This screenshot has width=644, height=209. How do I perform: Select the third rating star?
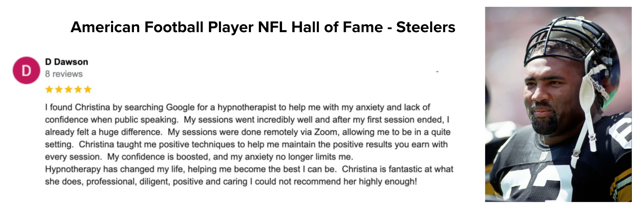[x=68, y=89]
